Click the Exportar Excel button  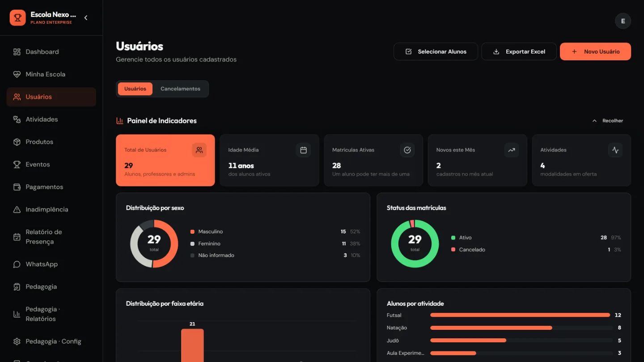tap(519, 51)
